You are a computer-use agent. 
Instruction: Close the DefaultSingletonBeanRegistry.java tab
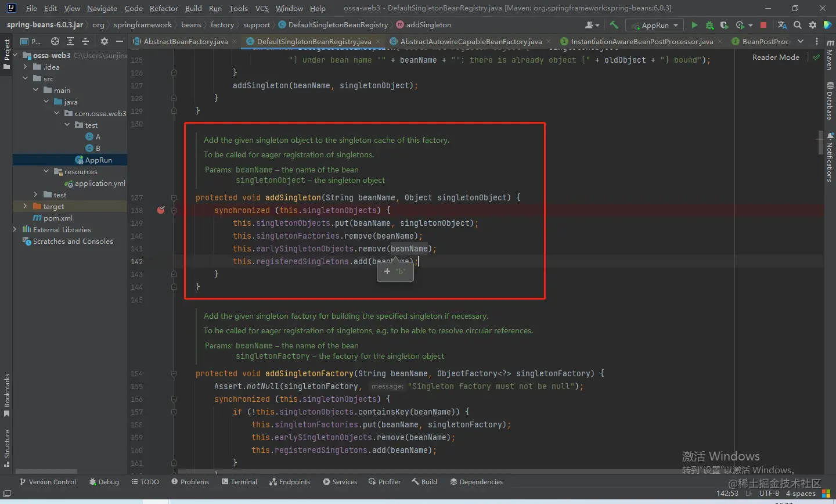pos(378,42)
